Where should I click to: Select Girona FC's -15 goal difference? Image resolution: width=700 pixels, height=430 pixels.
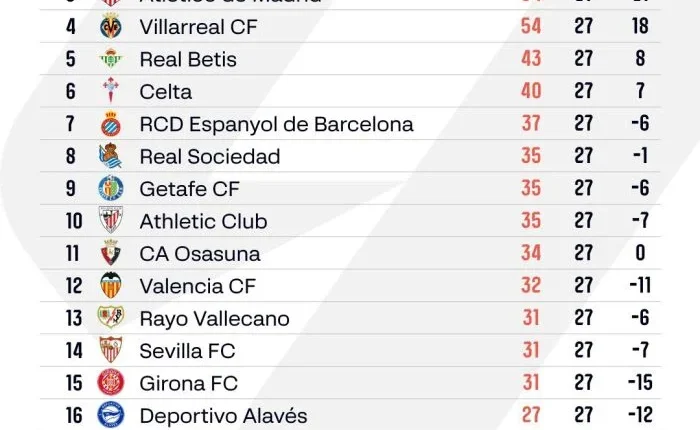(x=640, y=382)
